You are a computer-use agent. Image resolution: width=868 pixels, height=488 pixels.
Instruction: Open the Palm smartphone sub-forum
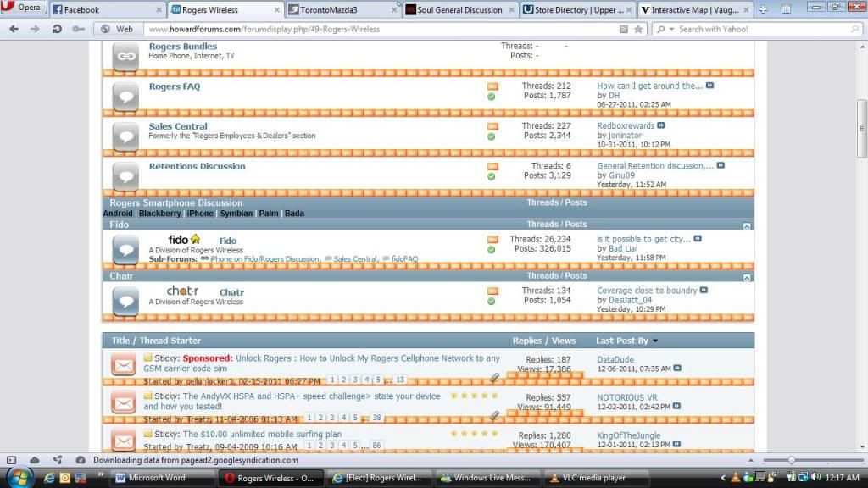[x=269, y=213]
